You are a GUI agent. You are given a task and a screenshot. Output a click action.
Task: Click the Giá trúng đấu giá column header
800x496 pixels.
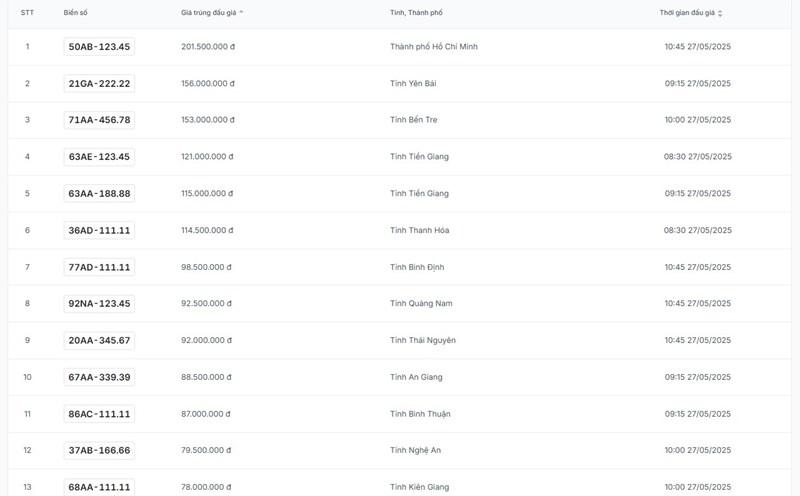click(x=208, y=13)
